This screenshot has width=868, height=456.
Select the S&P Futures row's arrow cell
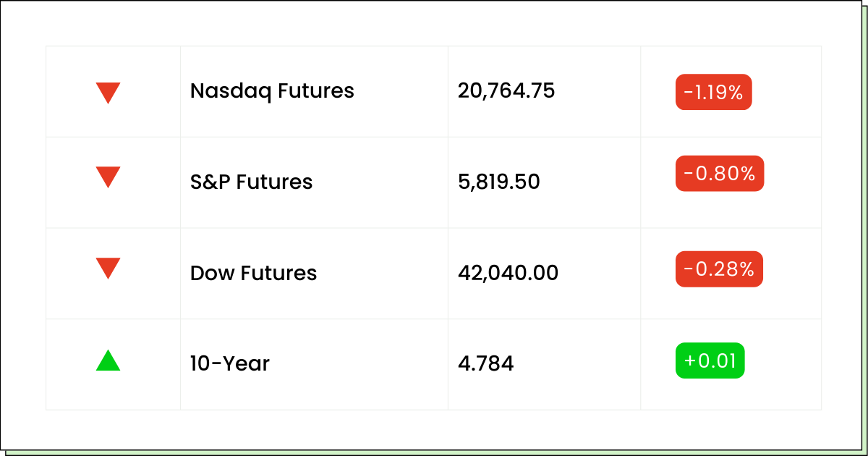pos(114,182)
